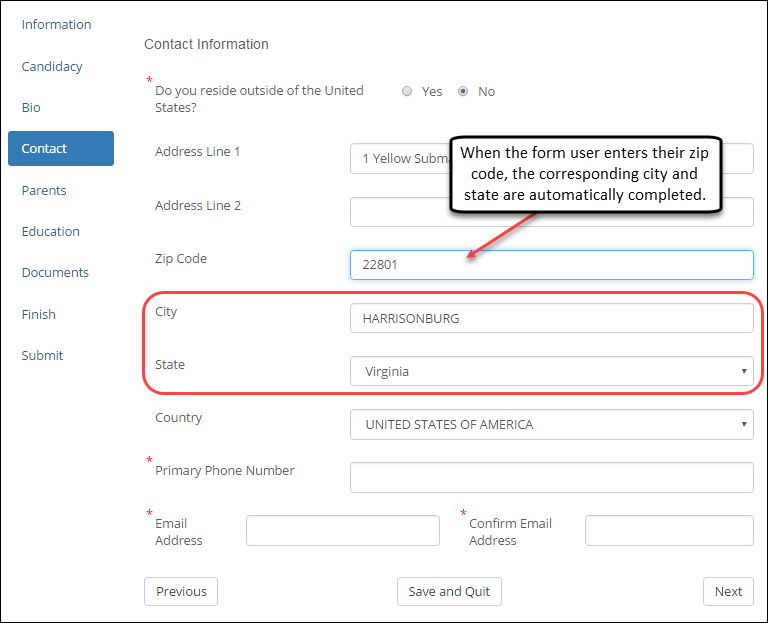The height and width of the screenshot is (623, 768).
Task: Click the City field containing HARRISONBURG
Action: pos(551,318)
